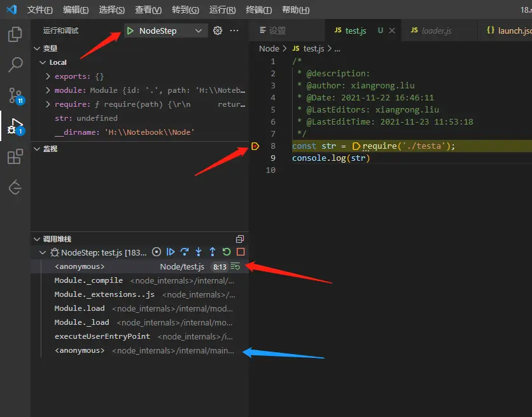
Task: Open the NodeStep configuration dropdown
Action: point(199,31)
